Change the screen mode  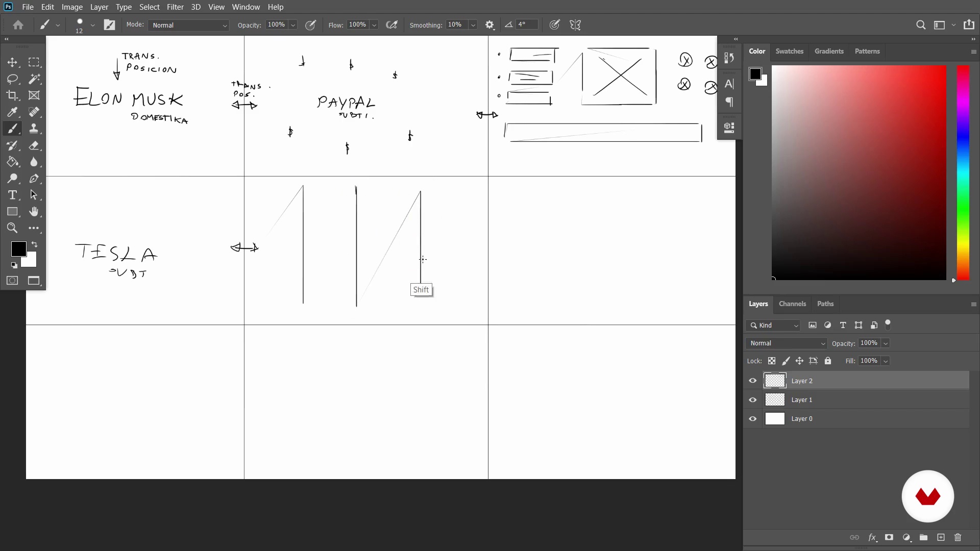(34, 281)
